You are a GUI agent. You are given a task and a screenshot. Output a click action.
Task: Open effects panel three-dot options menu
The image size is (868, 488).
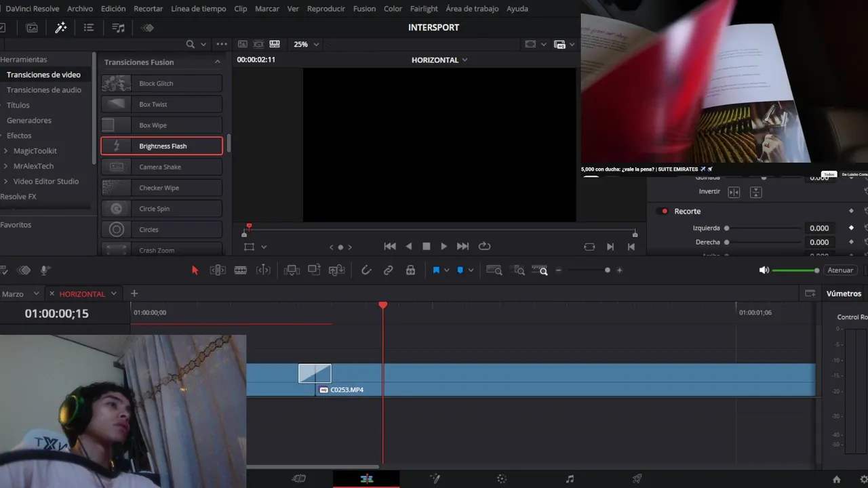point(222,44)
